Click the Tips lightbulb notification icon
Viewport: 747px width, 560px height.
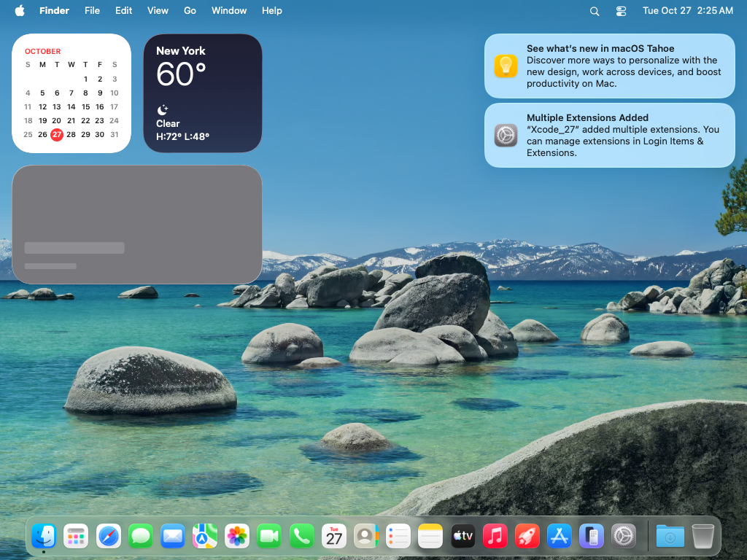506,66
